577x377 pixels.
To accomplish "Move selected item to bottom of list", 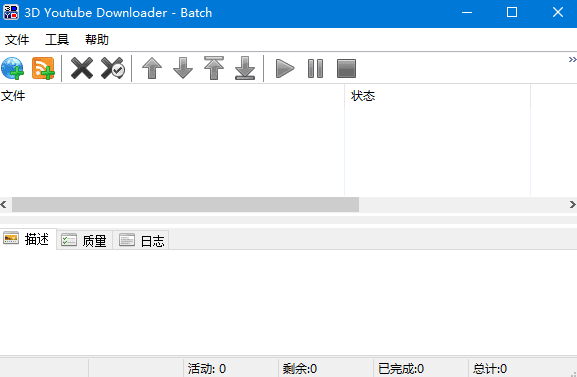I will pos(245,68).
